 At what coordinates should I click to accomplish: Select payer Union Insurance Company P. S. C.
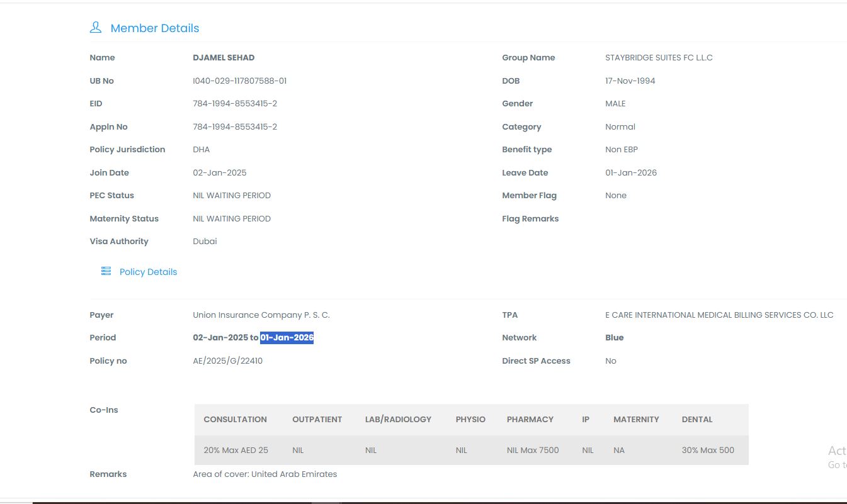(261, 315)
